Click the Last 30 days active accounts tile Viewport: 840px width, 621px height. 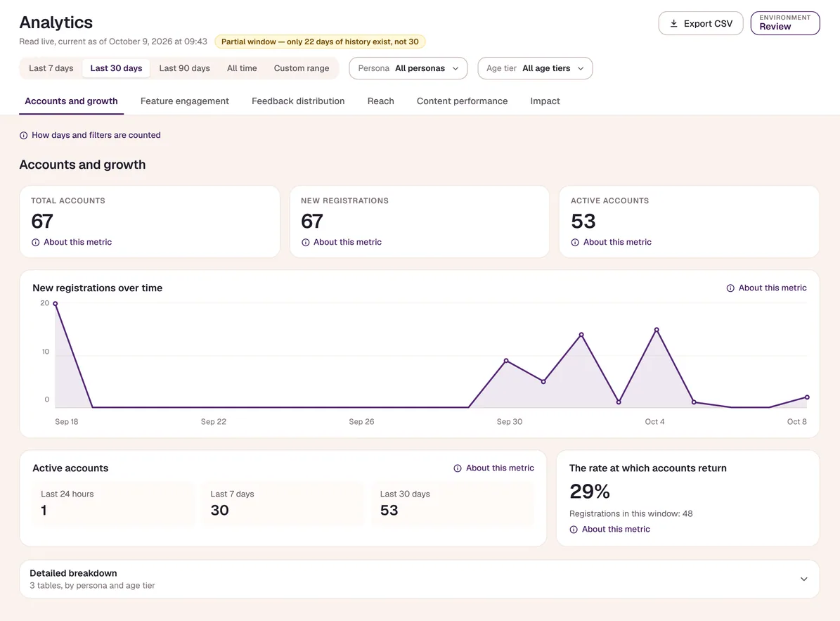pos(453,503)
